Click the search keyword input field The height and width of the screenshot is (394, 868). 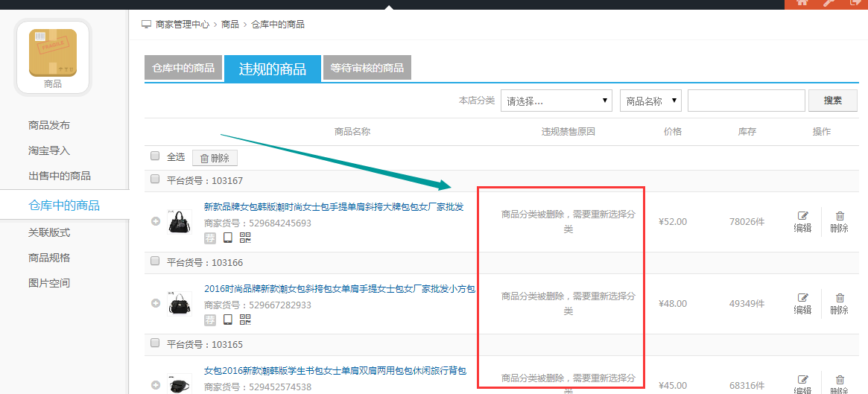[747, 101]
